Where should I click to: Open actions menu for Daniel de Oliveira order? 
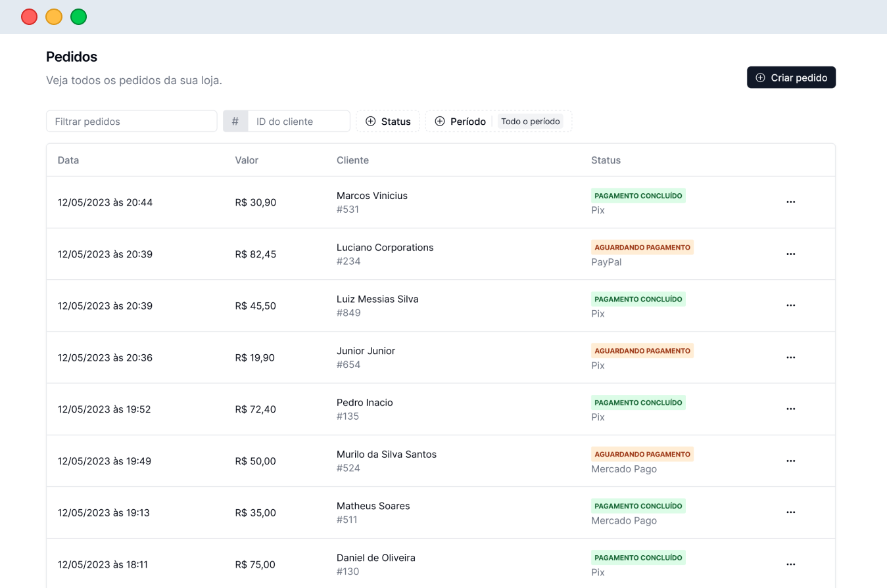[x=791, y=564]
